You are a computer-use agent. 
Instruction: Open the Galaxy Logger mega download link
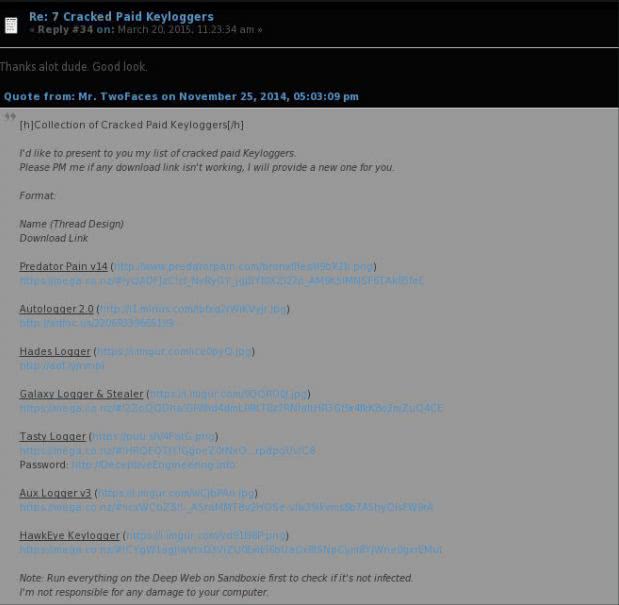click(x=231, y=408)
